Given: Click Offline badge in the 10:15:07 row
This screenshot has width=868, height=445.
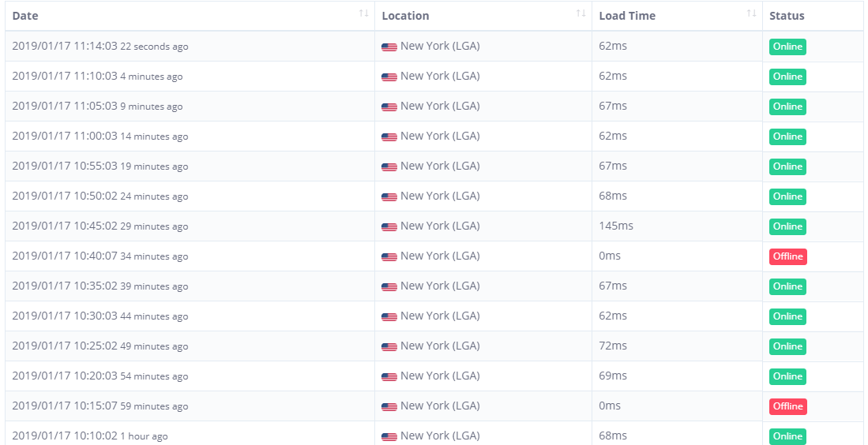Looking at the screenshot, I should (788, 406).
